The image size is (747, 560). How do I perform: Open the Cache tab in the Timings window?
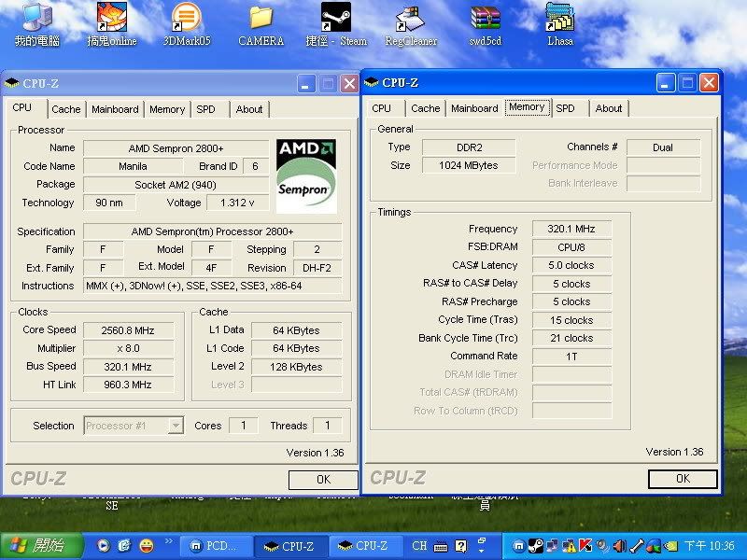point(426,108)
